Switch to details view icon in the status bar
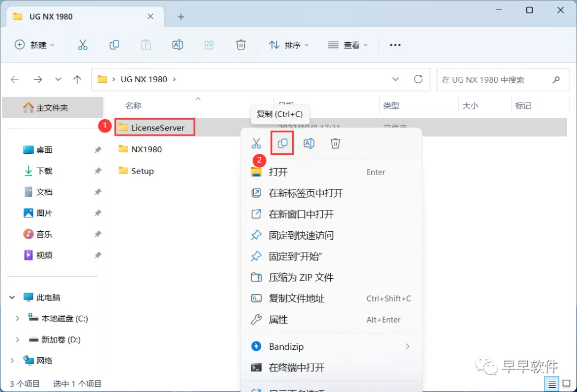This screenshot has height=392, width=577. point(552,384)
